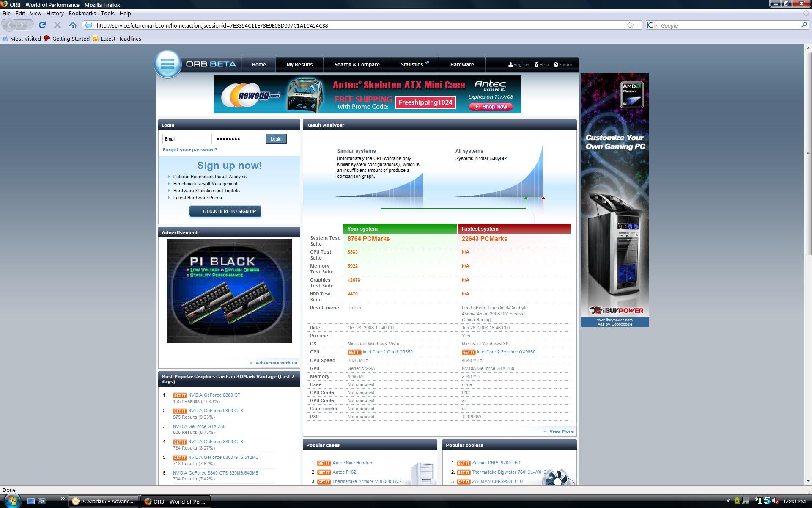Click the volume speaker tray icon
Viewport: 812px width, 508px height.
pyautogui.click(x=776, y=501)
